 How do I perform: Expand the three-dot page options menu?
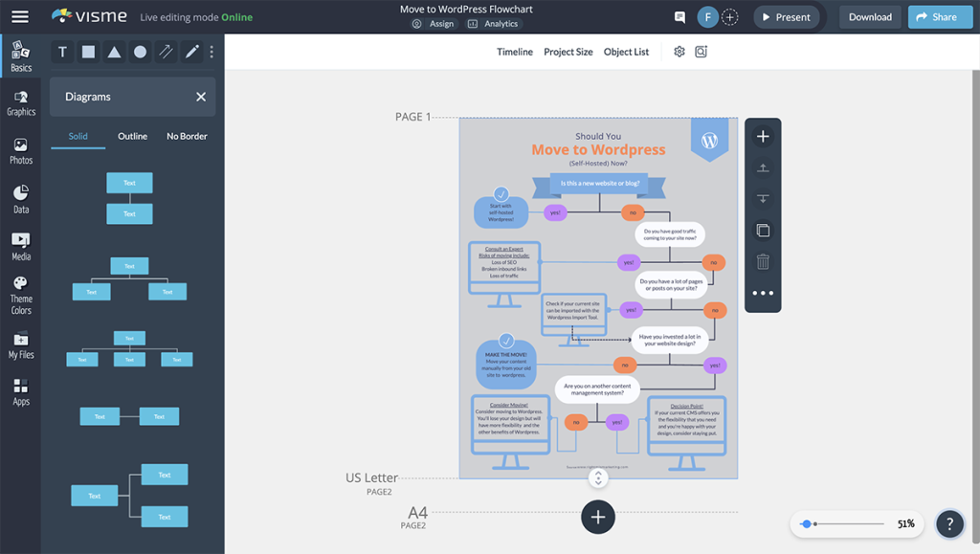[763, 293]
